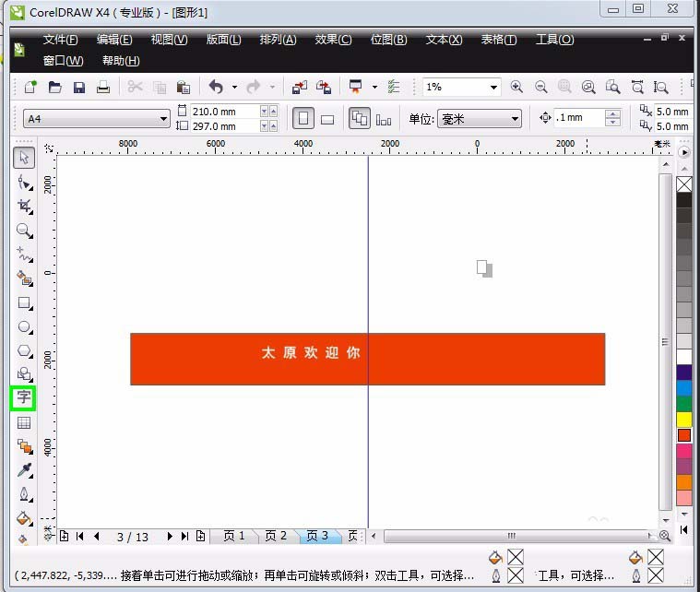Open the undo history dropdown arrow
700x592 pixels.
coord(235,87)
